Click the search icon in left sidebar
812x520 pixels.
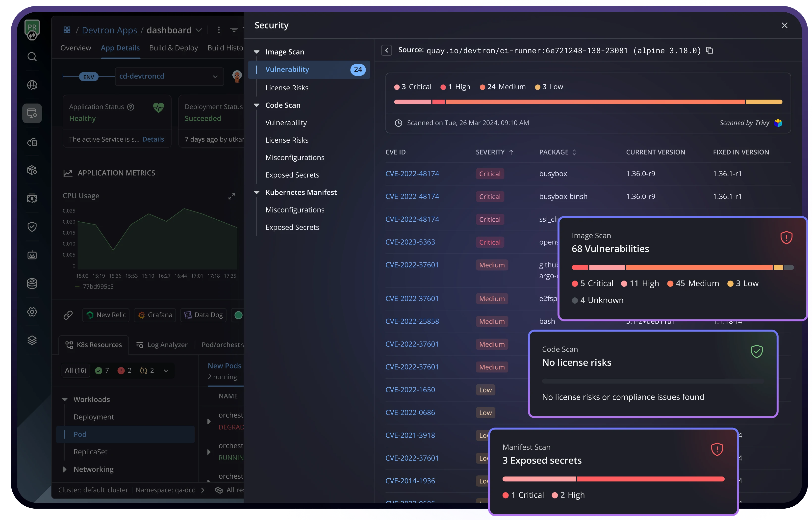coord(32,56)
